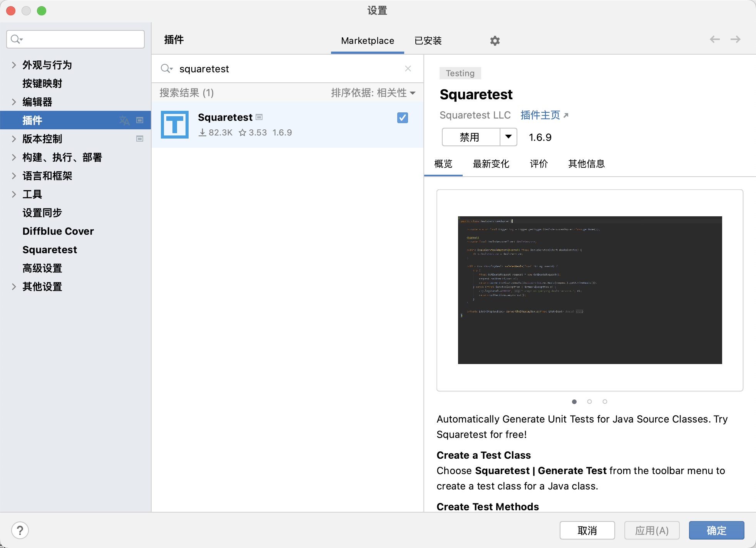Switch to the Marketplace tab
Screen dimensions: 756x548
[x=368, y=40]
